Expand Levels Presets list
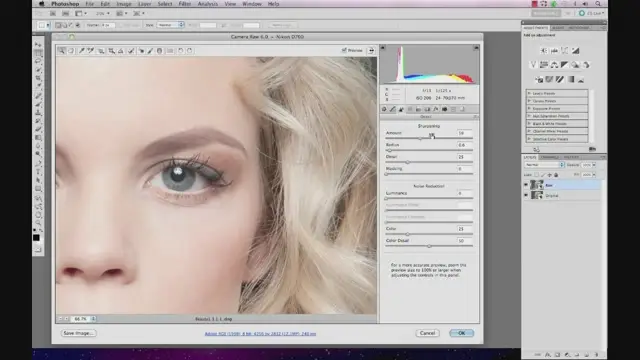 [529, 93]
